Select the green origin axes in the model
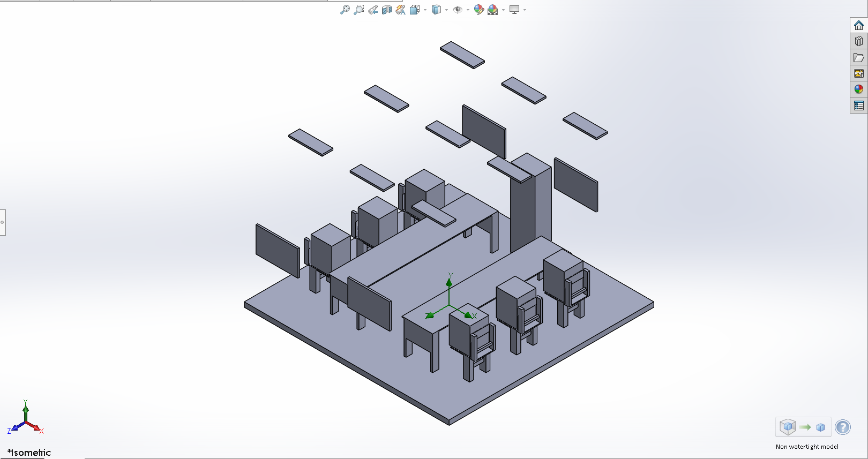The image size is (868, 459). tap(450, 297)
